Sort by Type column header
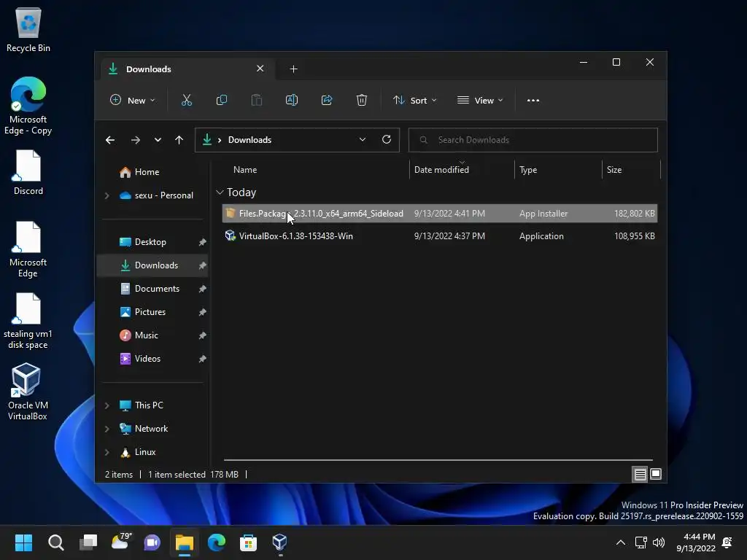The image size is (747, 560). point(528,170)
